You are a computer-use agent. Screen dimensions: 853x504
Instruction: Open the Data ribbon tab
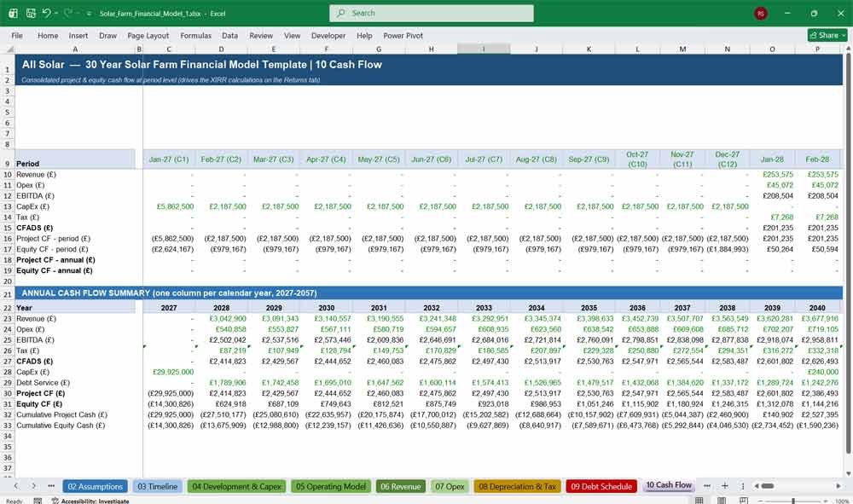229,35
